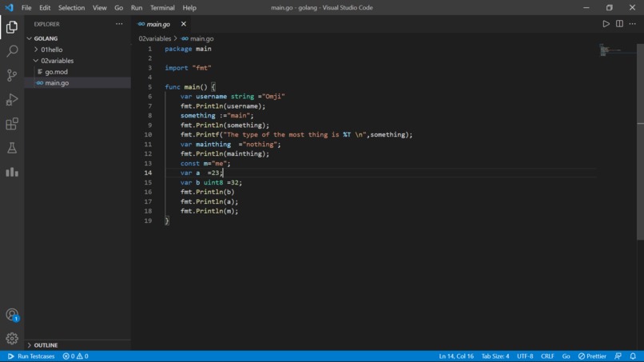The width and height of the screenshot is (644, 362).
Task: Restore down the VS Code window
Action: (x=609, y=7)
